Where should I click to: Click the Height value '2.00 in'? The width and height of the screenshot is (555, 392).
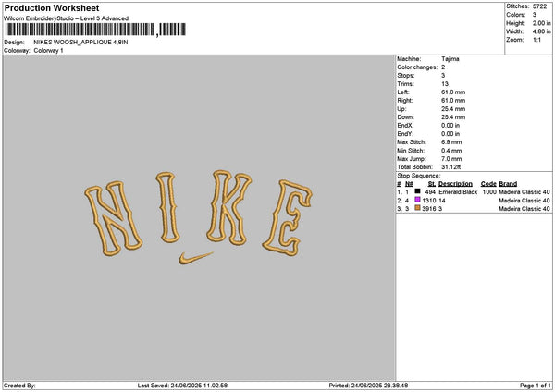[541, 23]
